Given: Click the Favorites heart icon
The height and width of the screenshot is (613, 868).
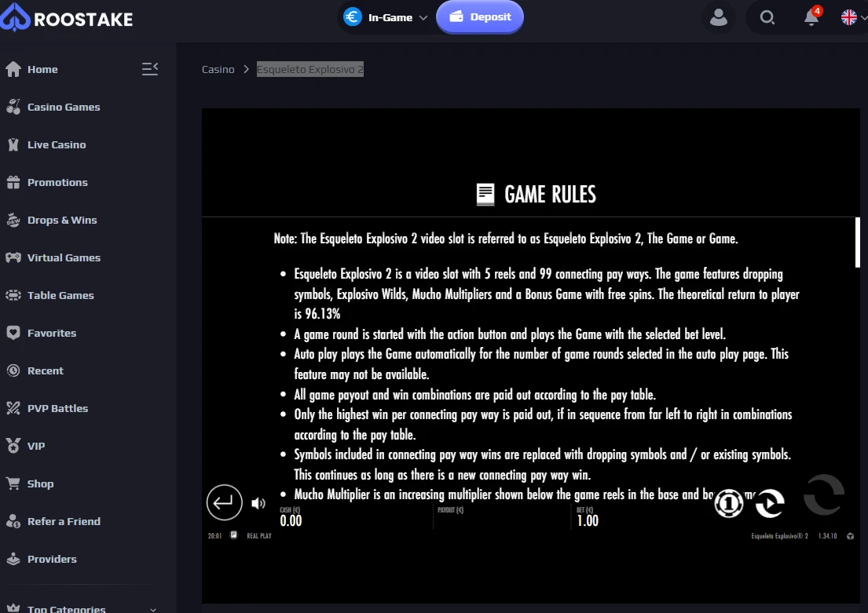Looking at the screenshot, I should [x=13, y=333].
